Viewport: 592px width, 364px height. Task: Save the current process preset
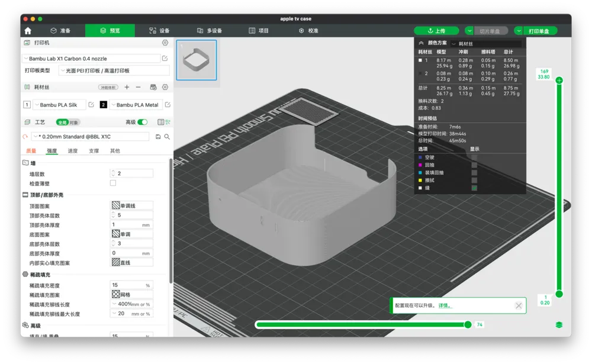158,137
